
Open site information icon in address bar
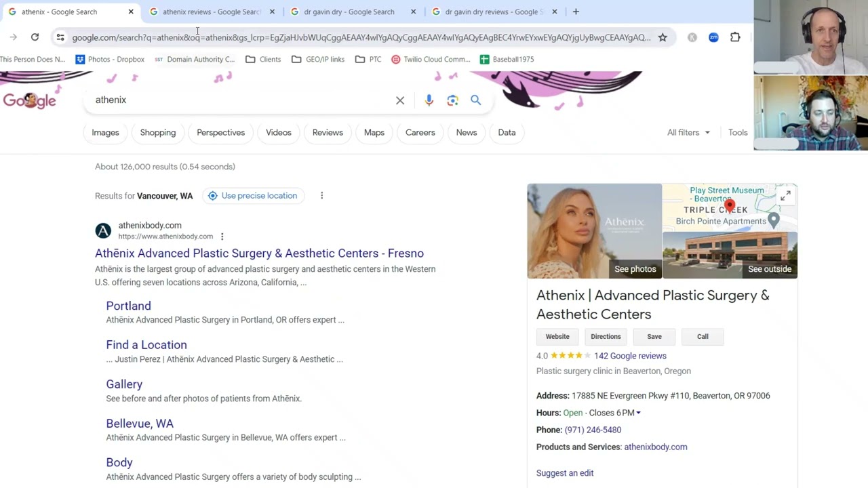[60, 37]
